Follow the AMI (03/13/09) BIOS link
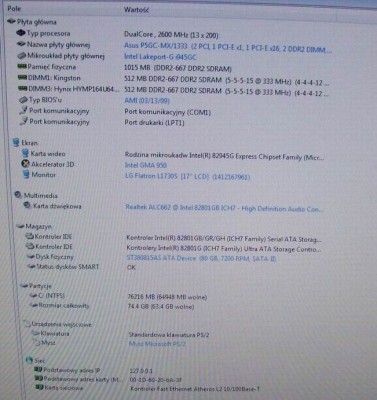377x400 pixels. 147,100
